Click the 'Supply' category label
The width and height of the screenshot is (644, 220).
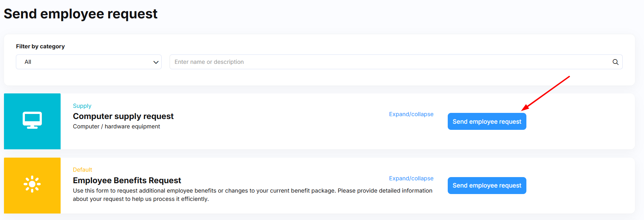click(x=82, y=106)
